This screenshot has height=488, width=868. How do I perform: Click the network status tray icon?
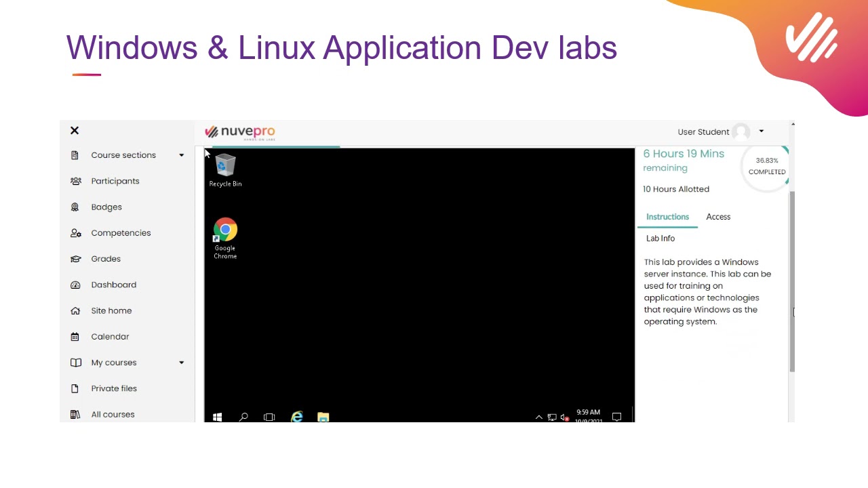tap(552, 418)
